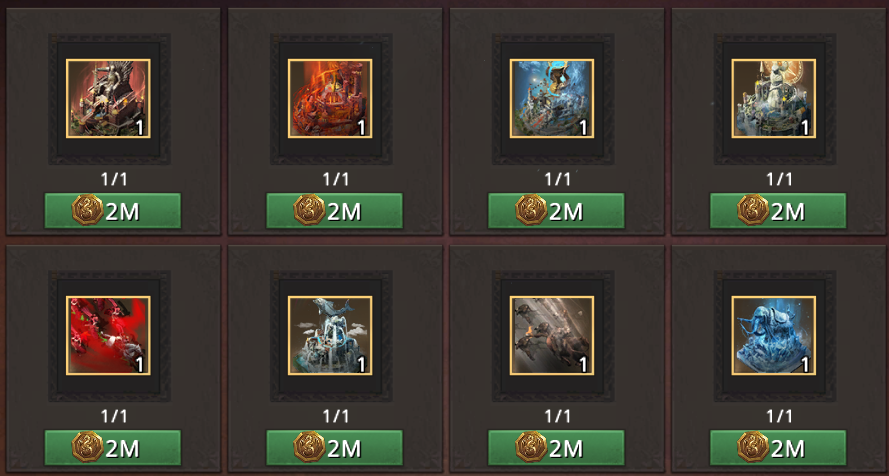889x476 pixels.
Task: Buy the dolphin fountain castle for 2M
Action: pos(335,448)
